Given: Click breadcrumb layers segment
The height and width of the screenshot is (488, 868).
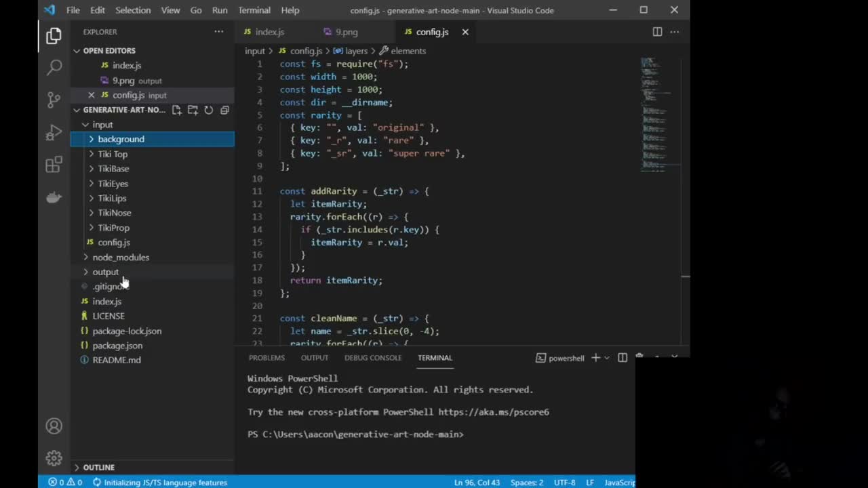Looking at the screenshot, I should tap(356, 51).
